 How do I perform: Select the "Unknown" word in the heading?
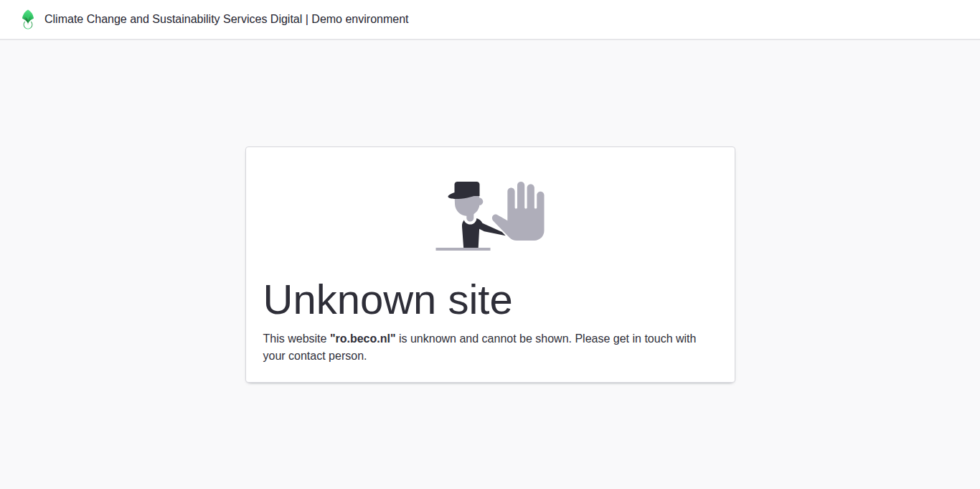(x=349, y=299)
